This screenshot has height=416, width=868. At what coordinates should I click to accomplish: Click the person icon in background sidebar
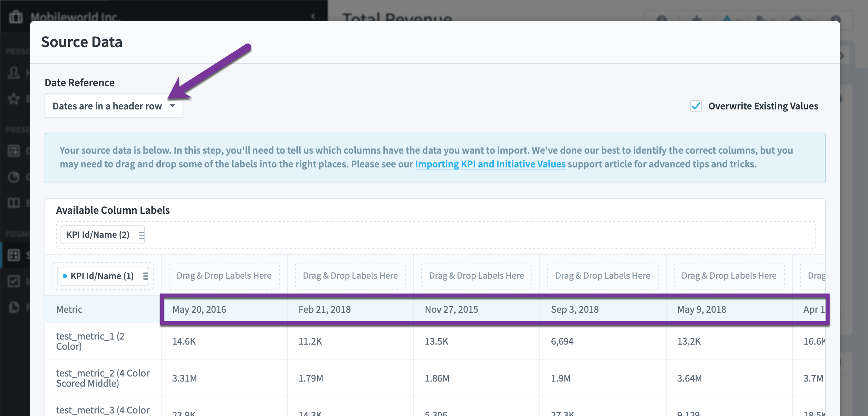(x=14, y=72)
